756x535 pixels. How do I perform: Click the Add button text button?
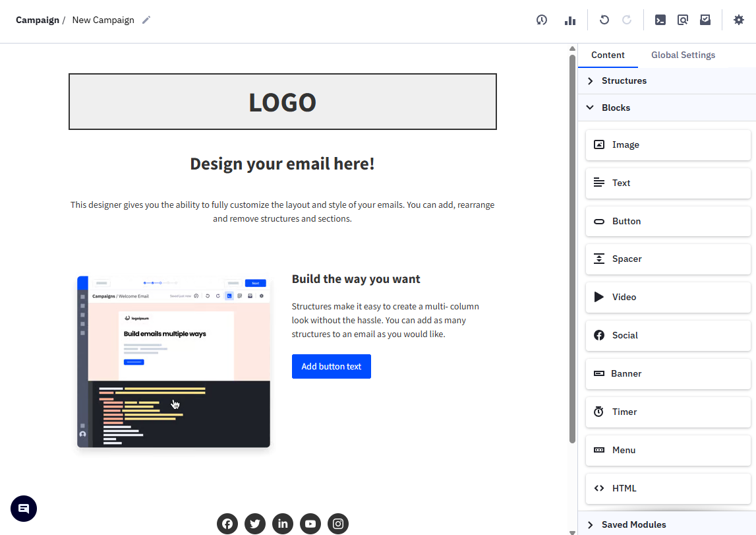coord(332,366)
